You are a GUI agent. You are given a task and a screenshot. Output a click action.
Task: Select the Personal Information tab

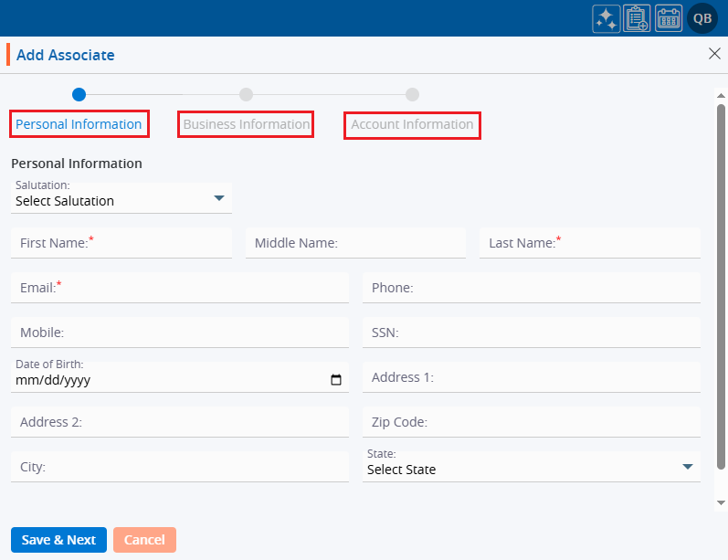point(79,124)
